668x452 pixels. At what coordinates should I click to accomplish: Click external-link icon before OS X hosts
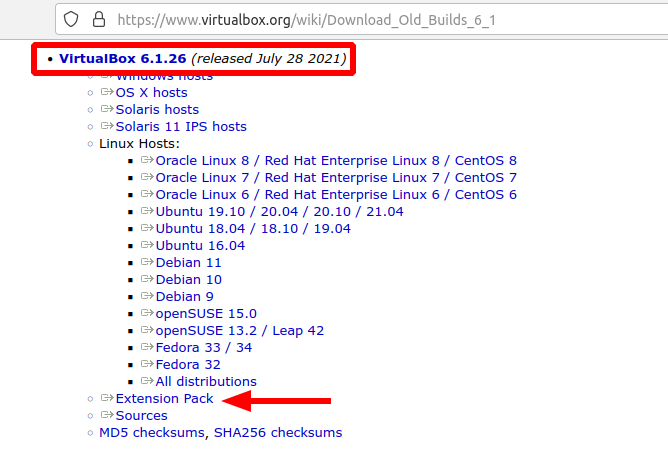point(107,92)
